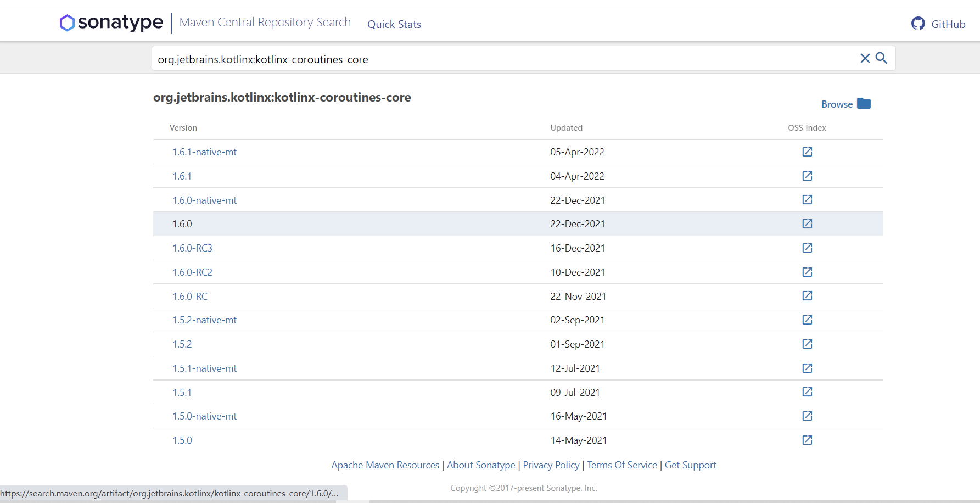The width and height of the screenshot is (980, 503).
Task: Click the 10-Dec-2021 updated date
Action: click(578, 272)
